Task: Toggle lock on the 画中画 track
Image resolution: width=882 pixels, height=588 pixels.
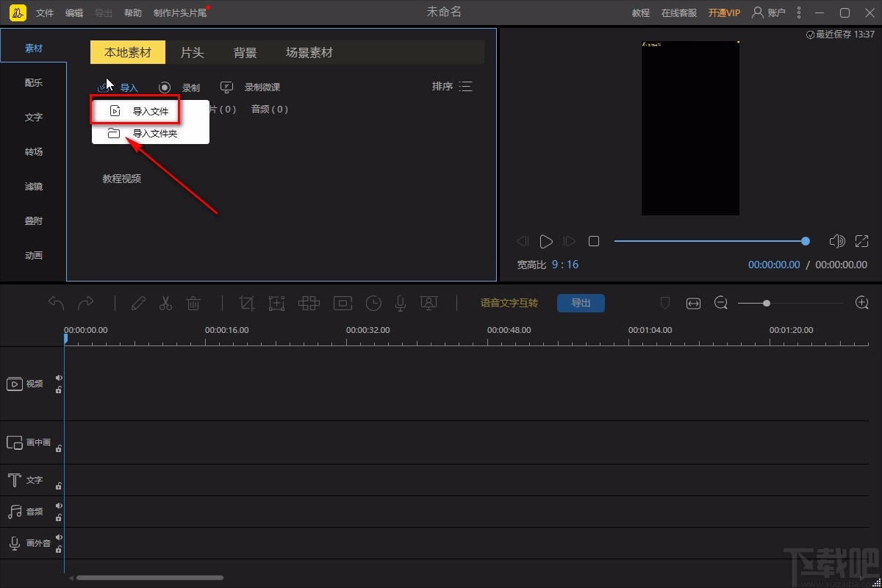Action: click(x=59, y=448)
